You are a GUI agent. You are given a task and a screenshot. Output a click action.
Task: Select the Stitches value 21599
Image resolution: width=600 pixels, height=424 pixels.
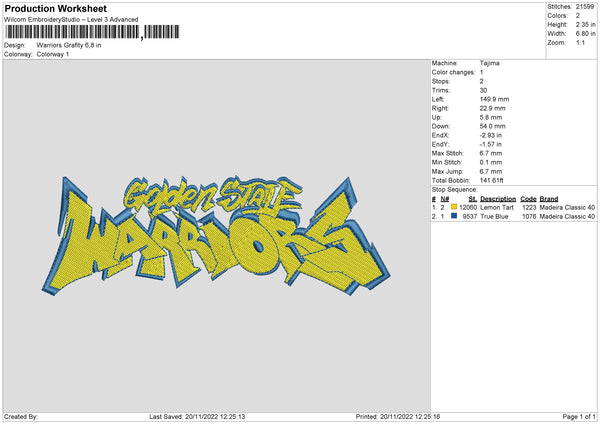pos(585,7)
